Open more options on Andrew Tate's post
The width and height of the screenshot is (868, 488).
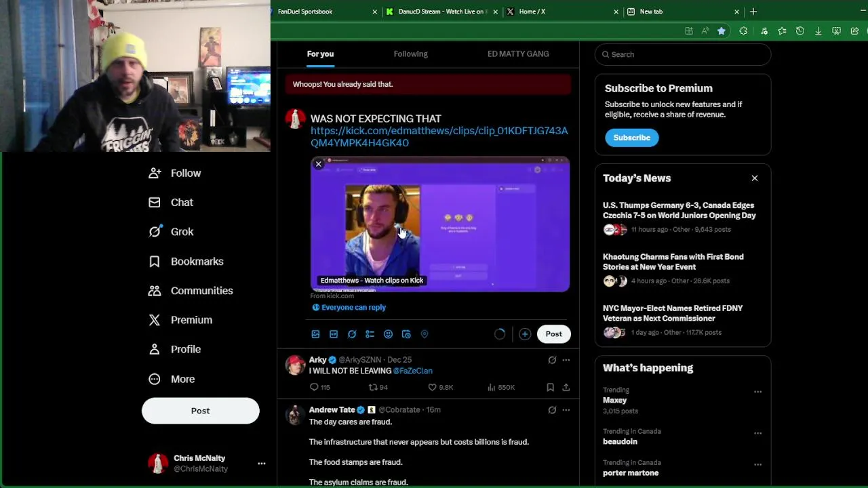click(x=566, y=410)
